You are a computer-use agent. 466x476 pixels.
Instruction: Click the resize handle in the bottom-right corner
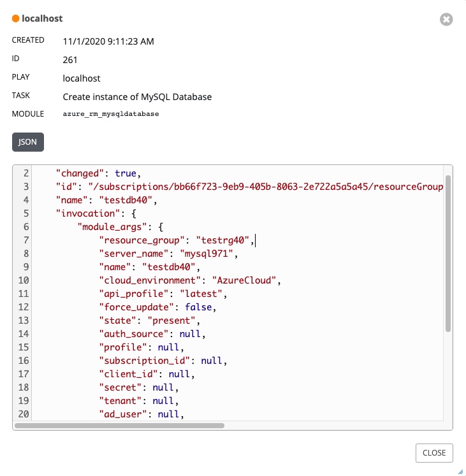460,471
